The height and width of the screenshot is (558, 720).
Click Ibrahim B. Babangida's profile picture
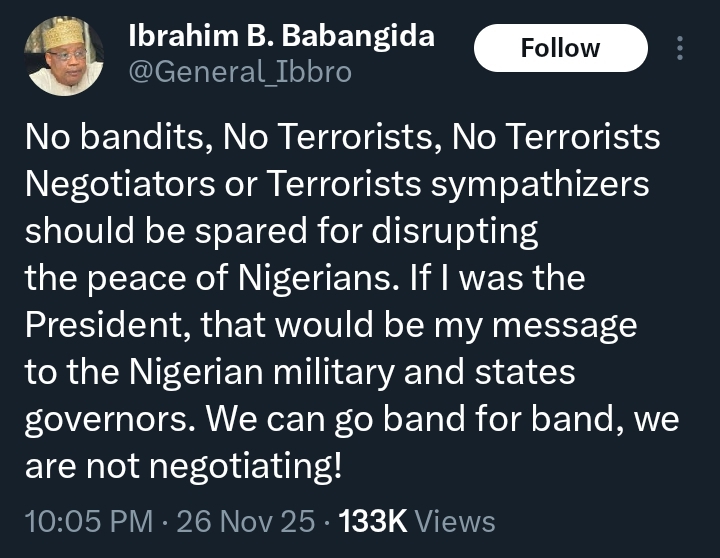64,58
